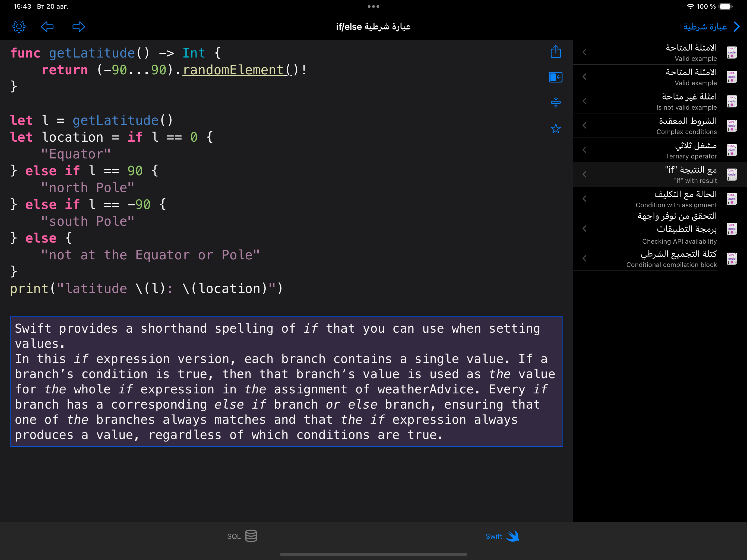Click code icon of Ternary operator row

(732, 150)
